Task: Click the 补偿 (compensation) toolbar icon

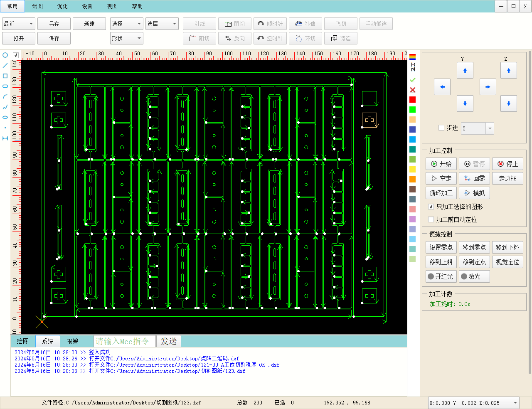Action: 305,24
